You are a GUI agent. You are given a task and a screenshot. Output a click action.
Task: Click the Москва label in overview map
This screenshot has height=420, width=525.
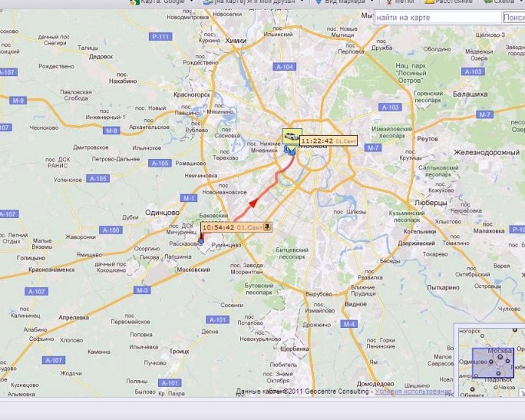[x=500, y=351]
